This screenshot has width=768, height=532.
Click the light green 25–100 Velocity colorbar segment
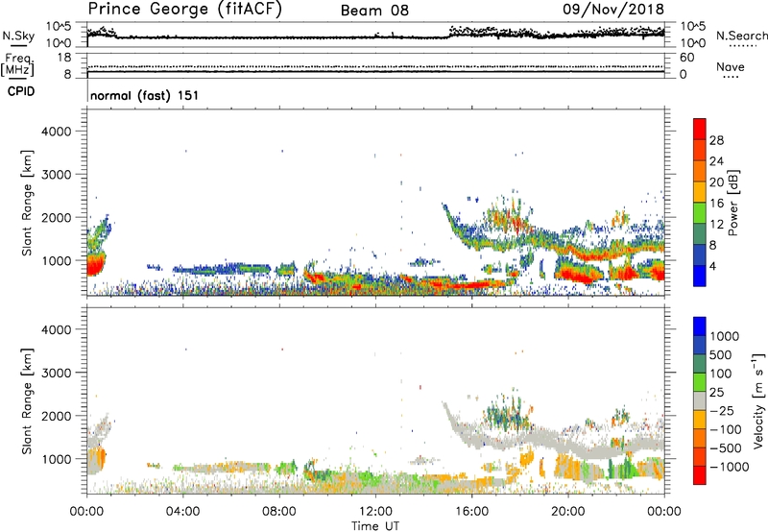coord(700,382)
